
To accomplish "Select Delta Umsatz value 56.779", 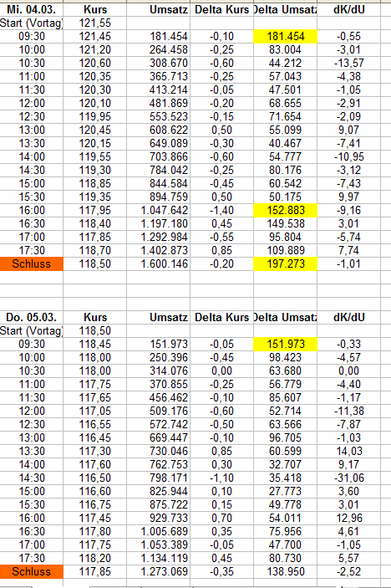I will point(286,385).
